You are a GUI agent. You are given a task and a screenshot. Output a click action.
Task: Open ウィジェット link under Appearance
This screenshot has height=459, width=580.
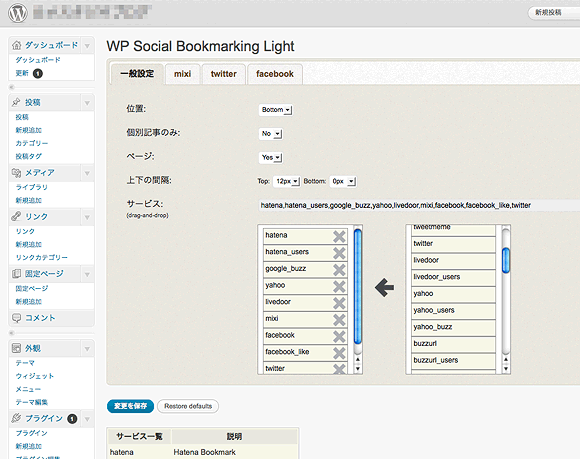(x=35, y=376)
